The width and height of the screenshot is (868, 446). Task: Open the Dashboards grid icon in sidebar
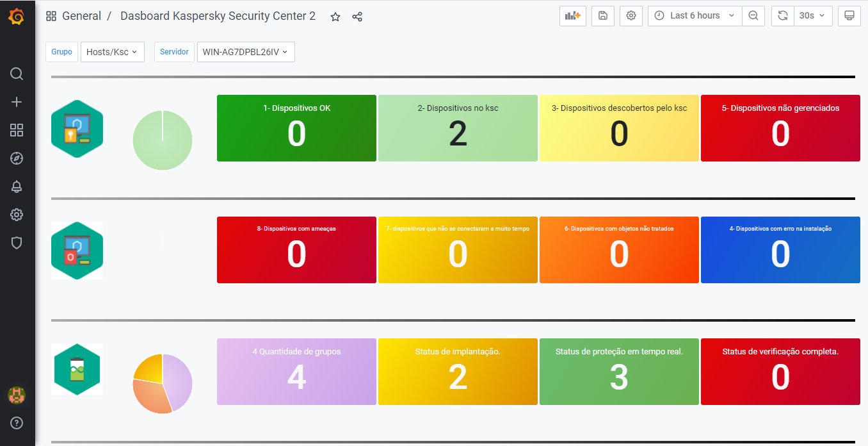tap(17, 130)
